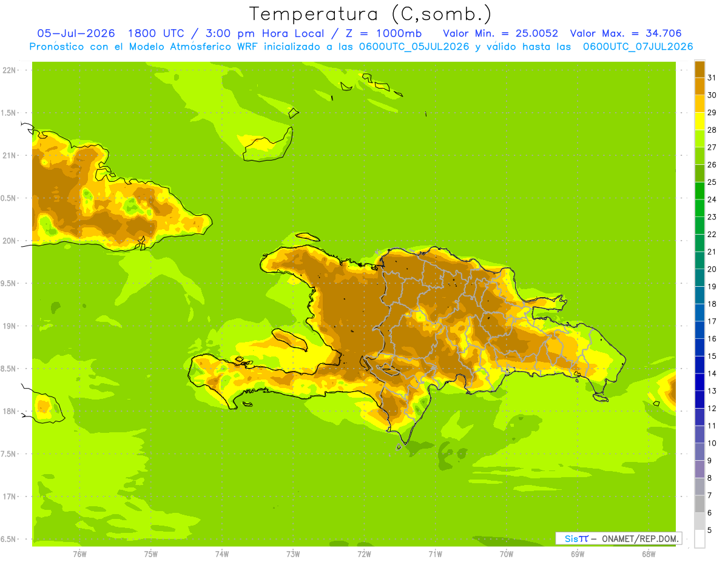
Task: Click the yellow legend swatch between 28 and 29
Action: [x=699, y=121]
